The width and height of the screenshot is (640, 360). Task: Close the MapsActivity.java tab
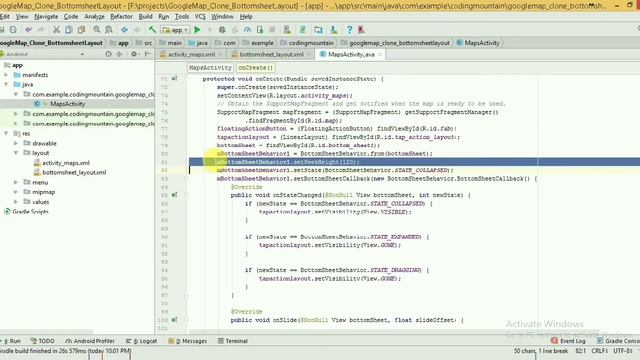(380, 54)
